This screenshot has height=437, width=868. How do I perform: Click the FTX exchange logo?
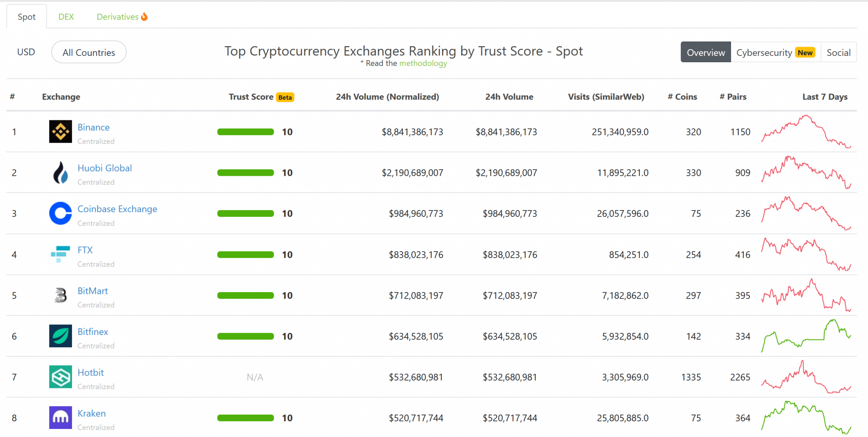pos(60,254)
